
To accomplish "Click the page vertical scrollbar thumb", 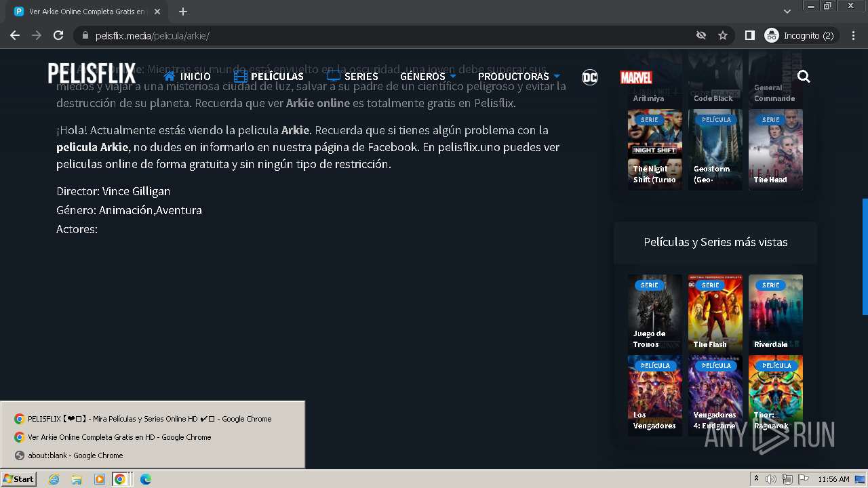I will (x=865, y=257).
